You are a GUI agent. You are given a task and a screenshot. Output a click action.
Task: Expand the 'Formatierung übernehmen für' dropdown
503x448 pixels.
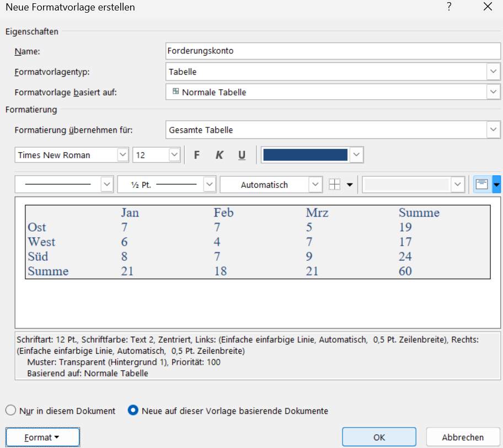pos(493,130)
